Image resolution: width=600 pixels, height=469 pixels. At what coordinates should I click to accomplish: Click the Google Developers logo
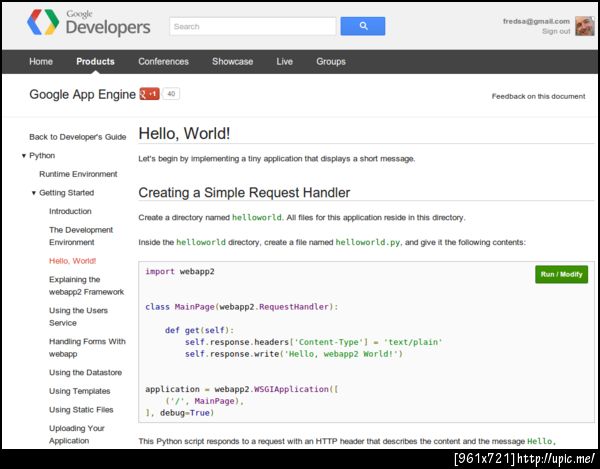89,22
